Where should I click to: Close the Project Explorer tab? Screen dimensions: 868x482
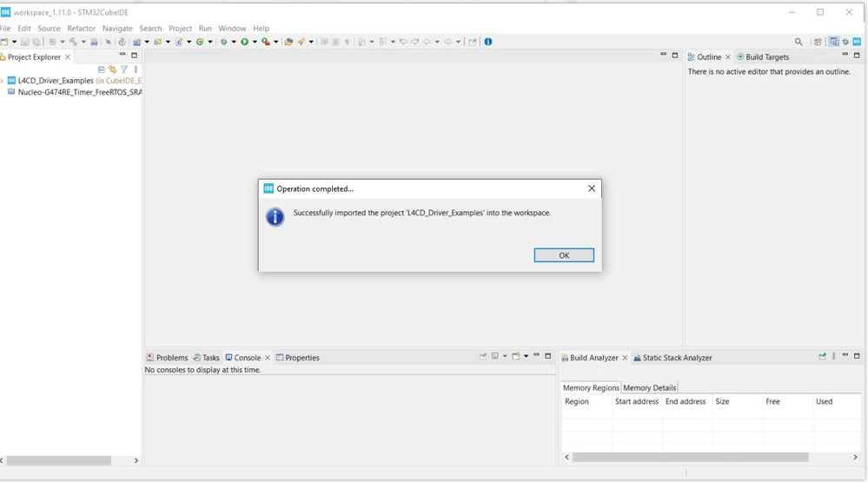point(68,57)
